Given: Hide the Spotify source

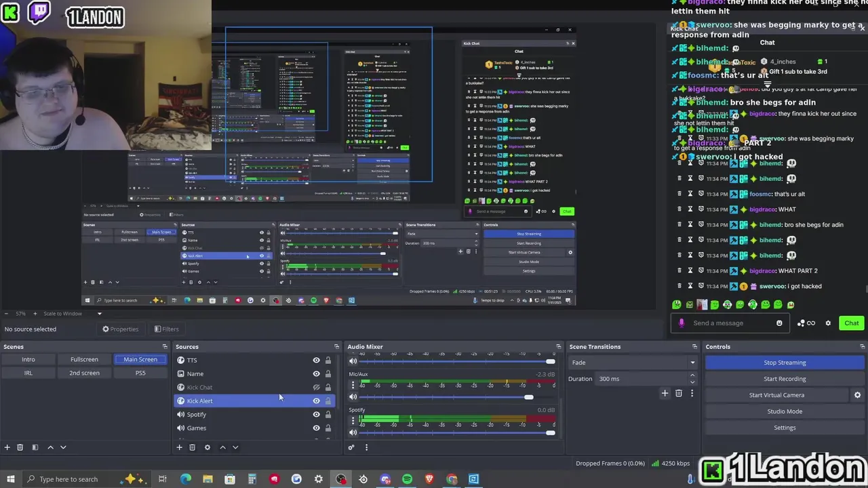Looking at the screenshot, I should coord(316,415).
